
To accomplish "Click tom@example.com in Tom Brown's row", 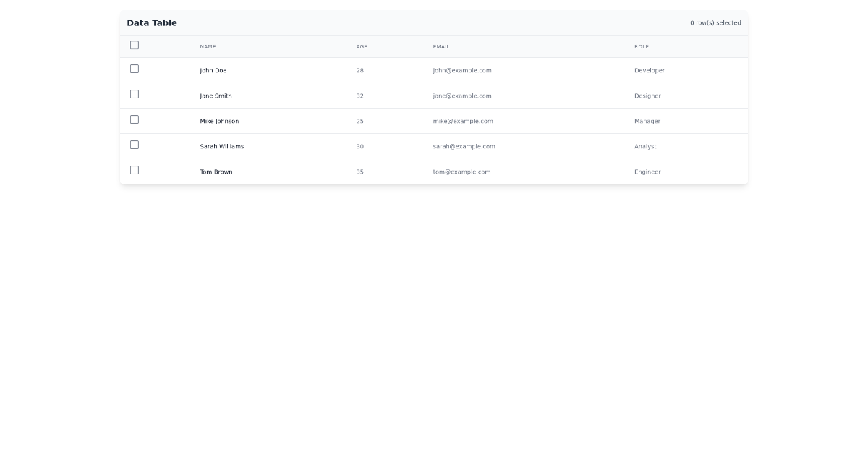I will [x=461, y=172].
